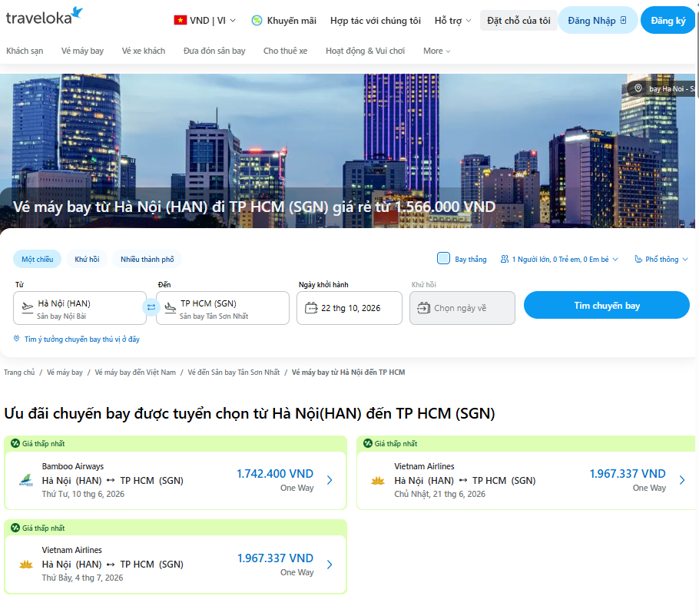Screen dimensions: 699x616
Task: Click the landing plane icon in Đến field
Action: (171, 307)
